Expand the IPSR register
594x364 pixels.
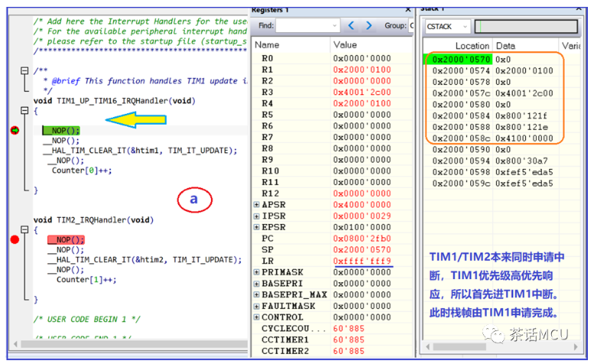(x=256, y=216)
